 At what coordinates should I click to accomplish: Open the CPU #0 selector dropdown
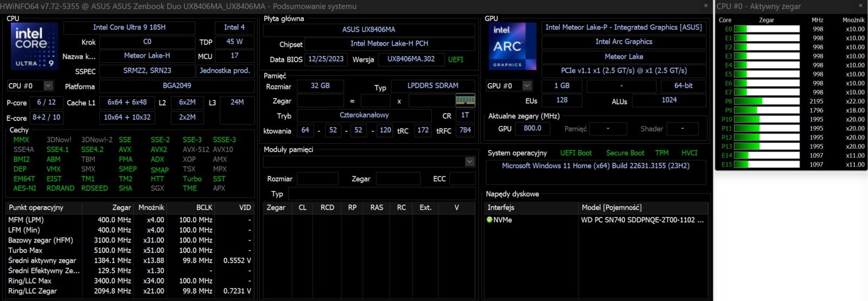coord(48,86)
